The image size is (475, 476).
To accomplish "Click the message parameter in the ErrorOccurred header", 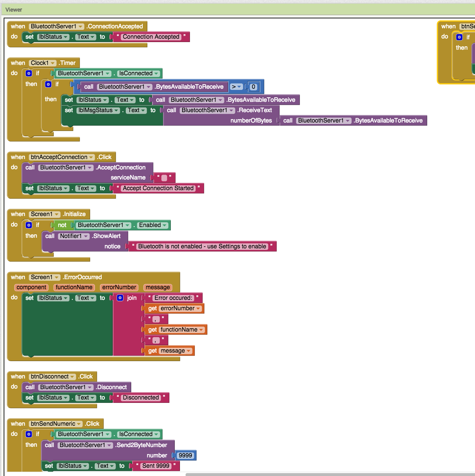I will tap(158, 287).
